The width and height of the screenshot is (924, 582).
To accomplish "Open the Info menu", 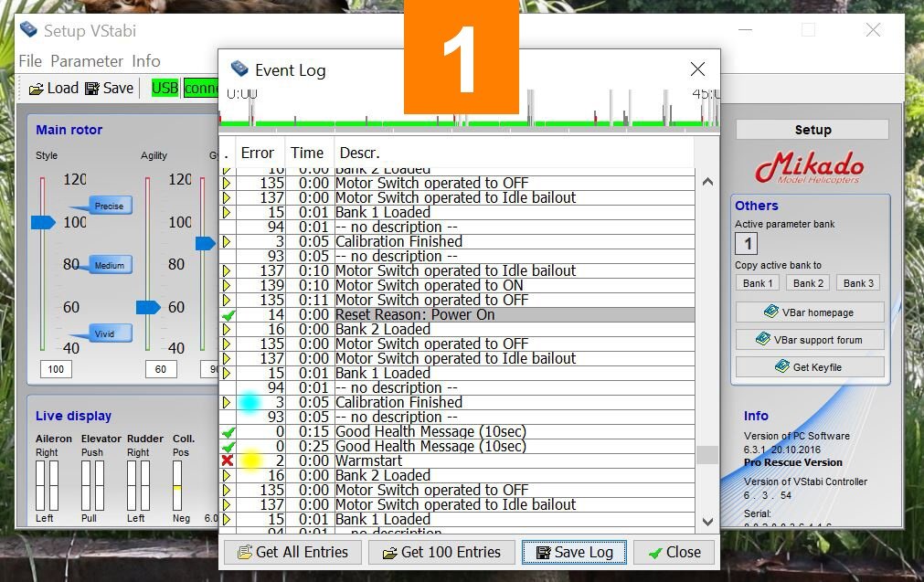I will pos(146,61).
